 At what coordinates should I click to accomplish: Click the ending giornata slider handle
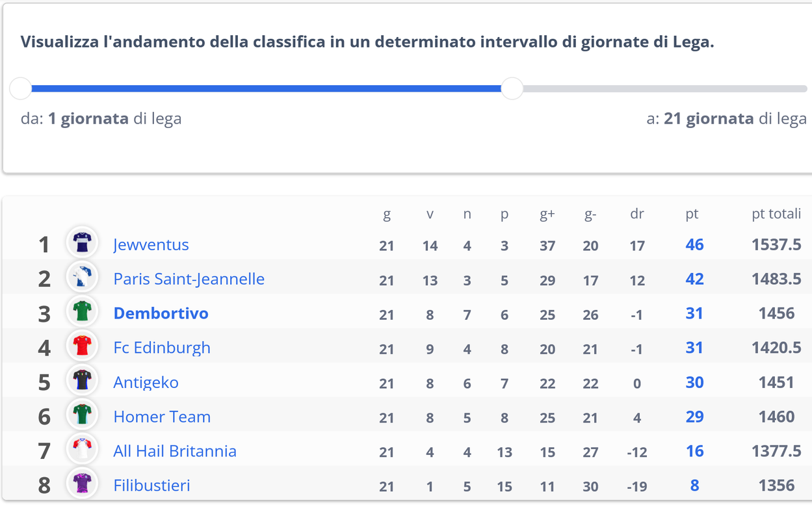click(x=512, y=88)
